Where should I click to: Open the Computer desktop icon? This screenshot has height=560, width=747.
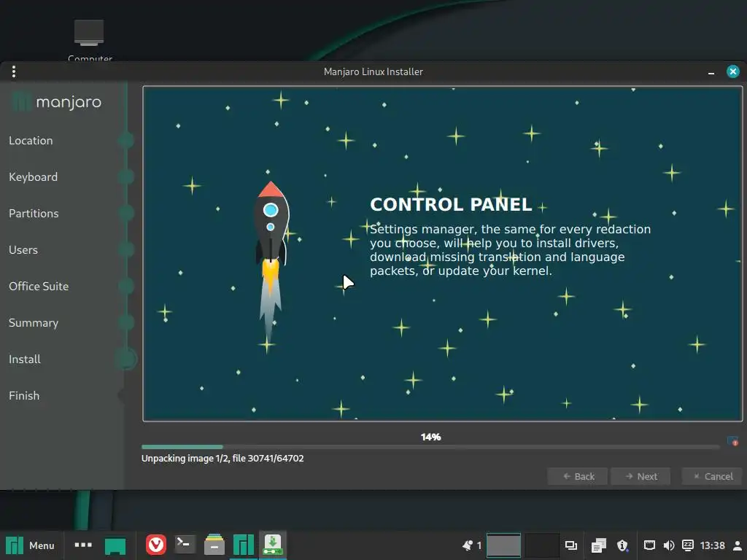click(89, 40)
